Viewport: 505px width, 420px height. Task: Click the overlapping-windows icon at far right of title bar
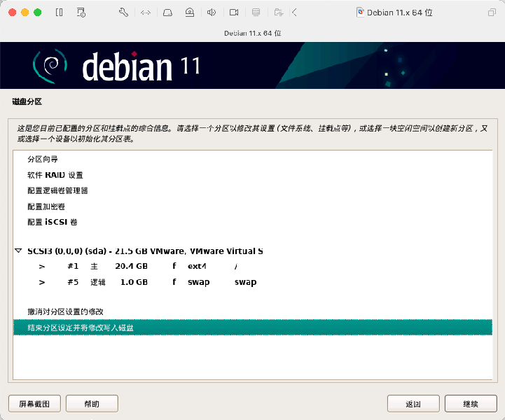coord(492,13)
